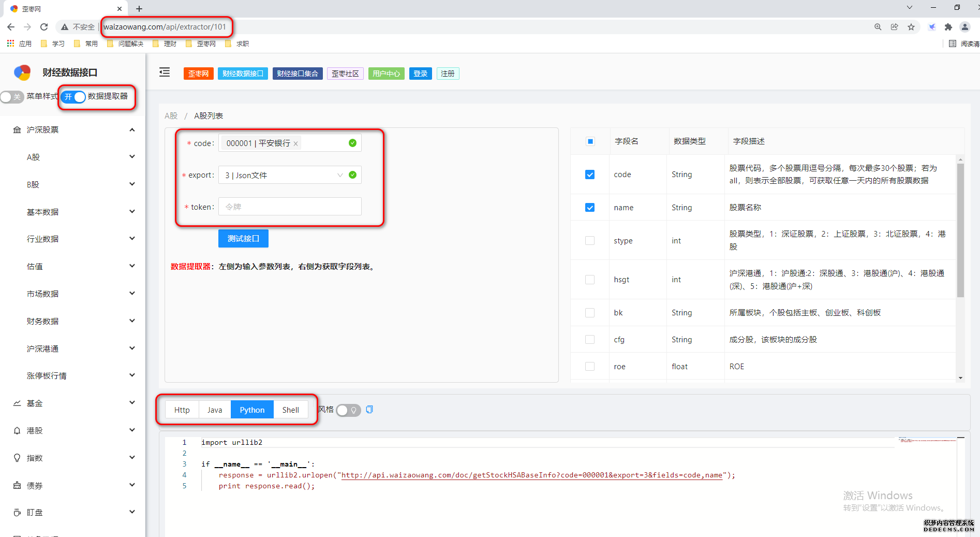980x537 pixels.
Task: Open the 歪枣社区 nav item
Action: tap(345, 74)
